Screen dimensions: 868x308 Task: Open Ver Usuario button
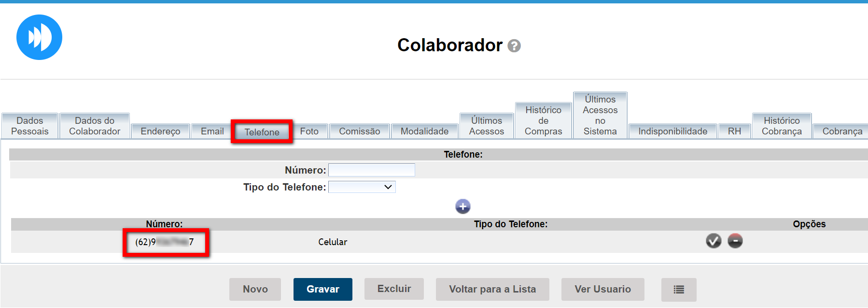(x=602, y=289)
